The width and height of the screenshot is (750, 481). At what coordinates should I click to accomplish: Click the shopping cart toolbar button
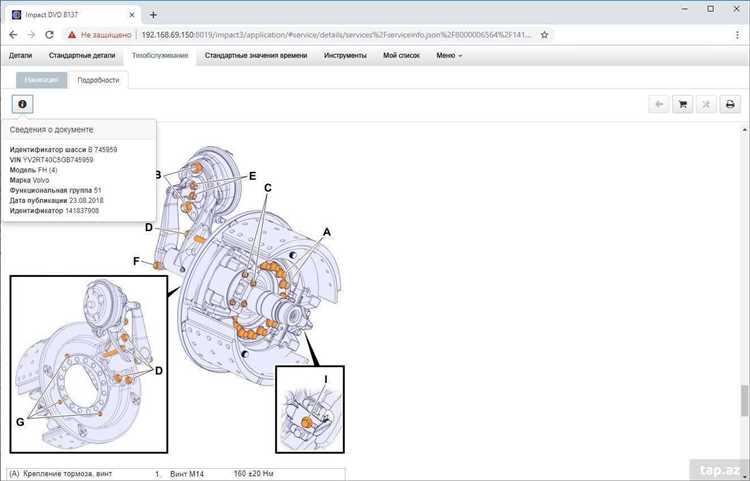[x=683, y=104]
